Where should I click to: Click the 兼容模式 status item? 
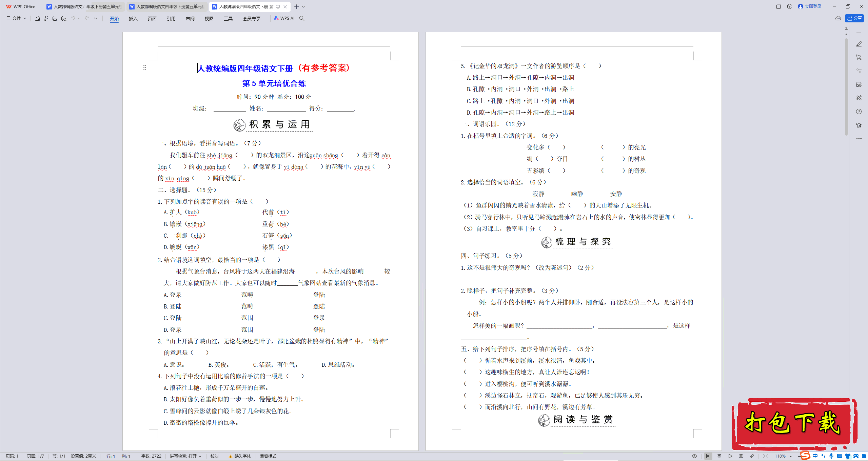268,456
